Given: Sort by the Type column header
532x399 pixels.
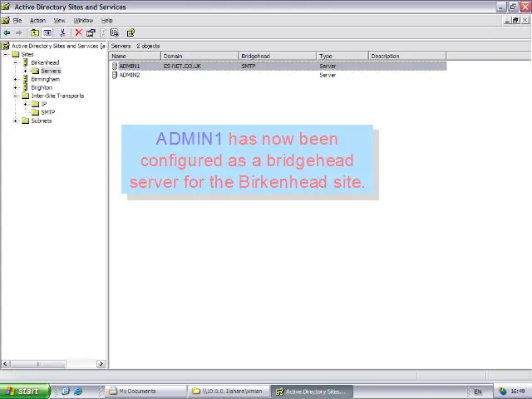Looking at the screenshot, I should point(342,56).
